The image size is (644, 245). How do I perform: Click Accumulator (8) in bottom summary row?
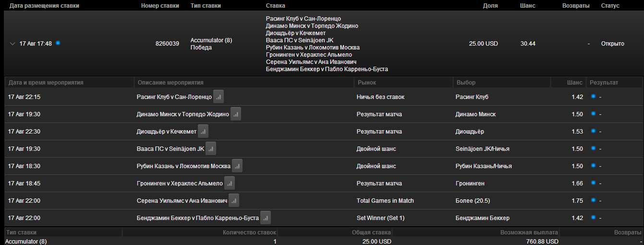click(26, 242)
